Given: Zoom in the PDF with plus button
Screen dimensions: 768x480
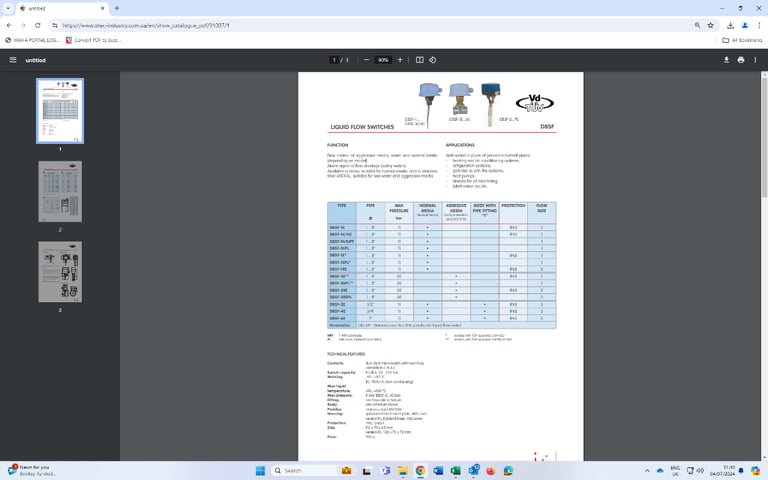Looking at the screenshot, I should tap(400, 60).
